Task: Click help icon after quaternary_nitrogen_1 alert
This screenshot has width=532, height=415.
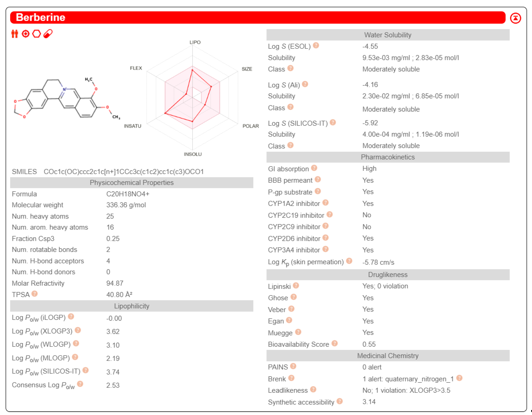Action: (459, 378)
